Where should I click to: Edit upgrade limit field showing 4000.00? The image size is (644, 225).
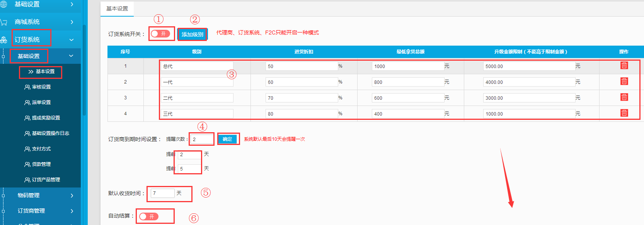529,82
